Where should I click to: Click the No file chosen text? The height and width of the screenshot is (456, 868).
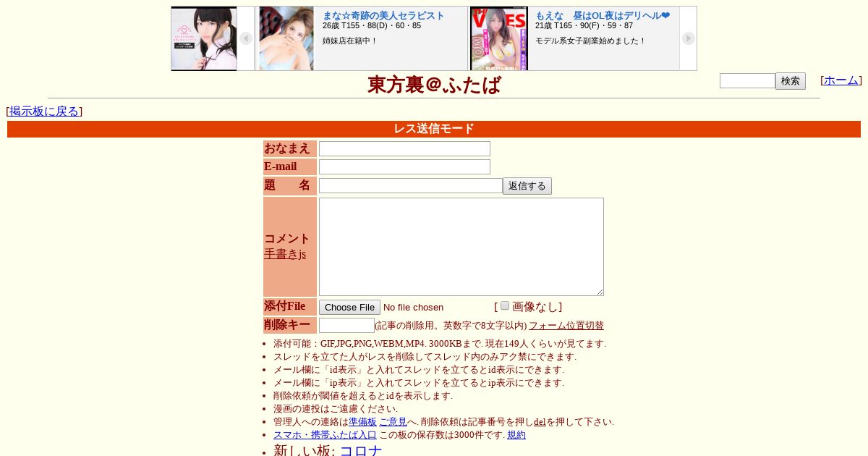(x=413, y=308)
